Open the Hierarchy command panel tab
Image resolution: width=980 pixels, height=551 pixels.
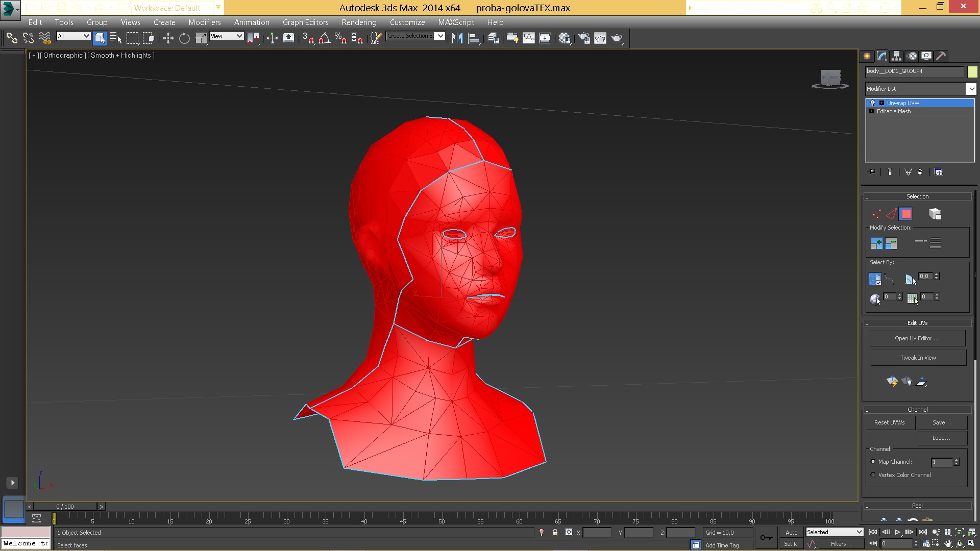pos(897,56)
